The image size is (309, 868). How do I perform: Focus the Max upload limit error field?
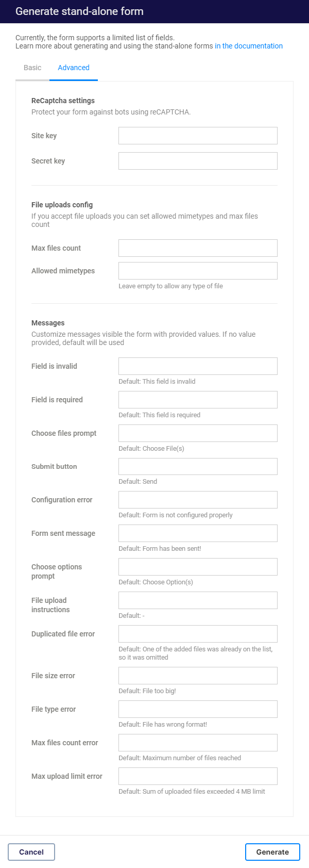[x=198, y=776]
